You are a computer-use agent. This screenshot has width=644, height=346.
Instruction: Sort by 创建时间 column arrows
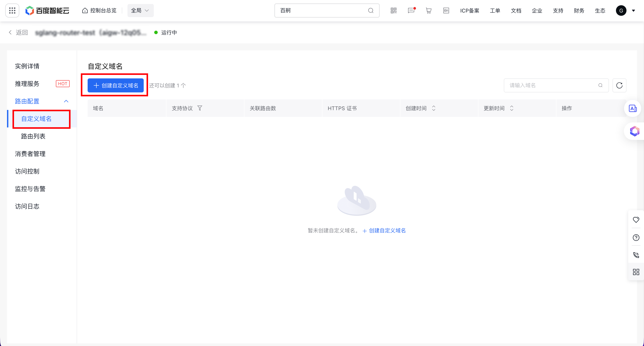click(434, 108)
